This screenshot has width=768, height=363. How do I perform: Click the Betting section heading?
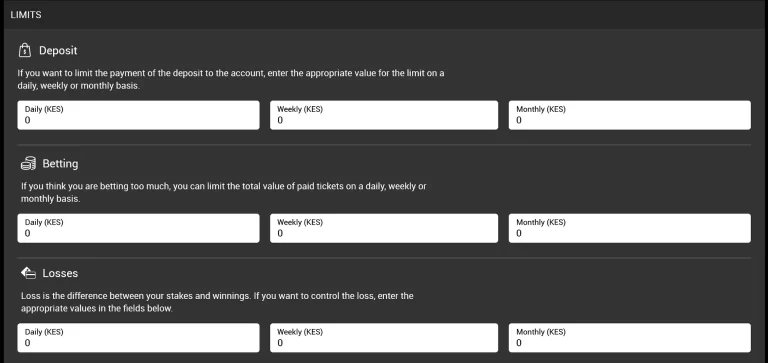[x=60, y=164]
